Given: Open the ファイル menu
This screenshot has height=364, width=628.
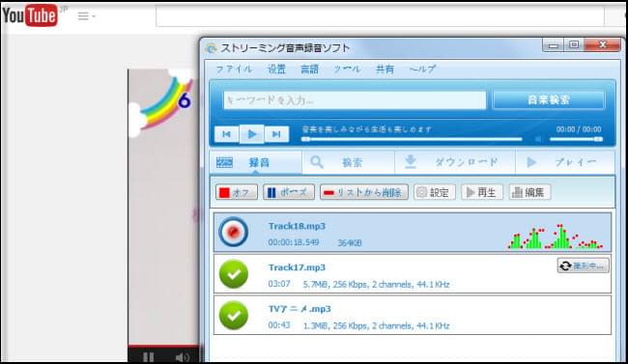Looking at the screenshot, I should (235, 70).
